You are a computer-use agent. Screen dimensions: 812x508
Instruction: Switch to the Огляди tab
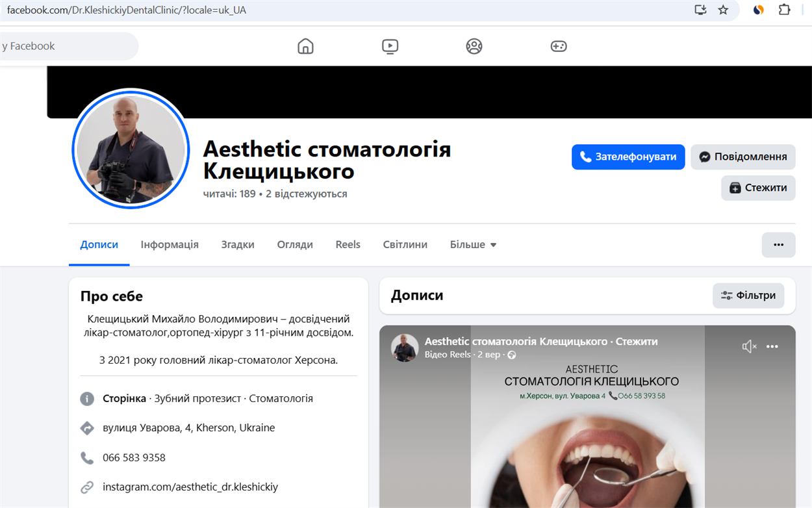(x=295, y=245)
